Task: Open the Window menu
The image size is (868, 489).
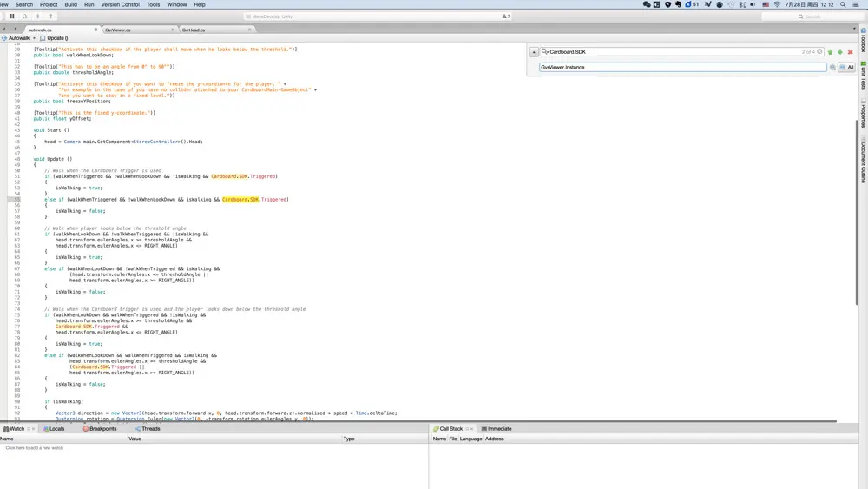Action: click(176, 4)
